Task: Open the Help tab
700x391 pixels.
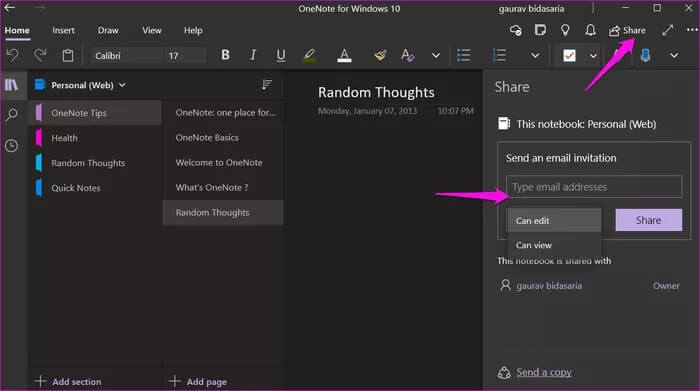Action: 193,30
